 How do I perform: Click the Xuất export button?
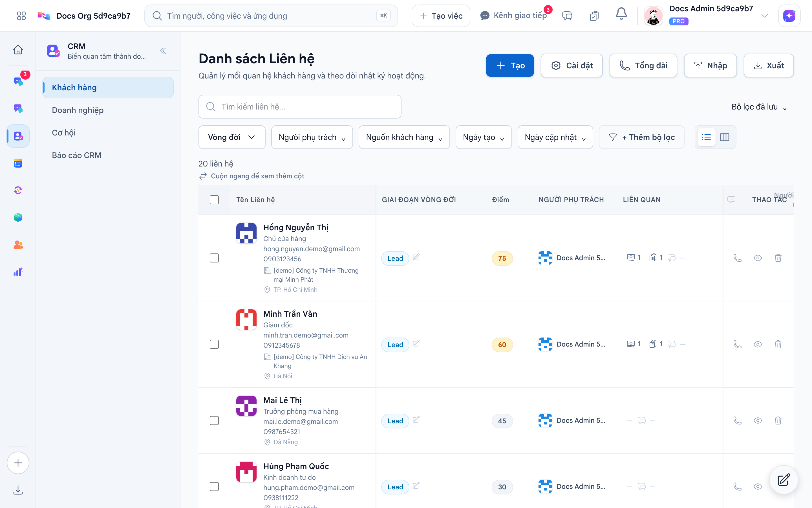pyautogui.click(x=768, y=65)
